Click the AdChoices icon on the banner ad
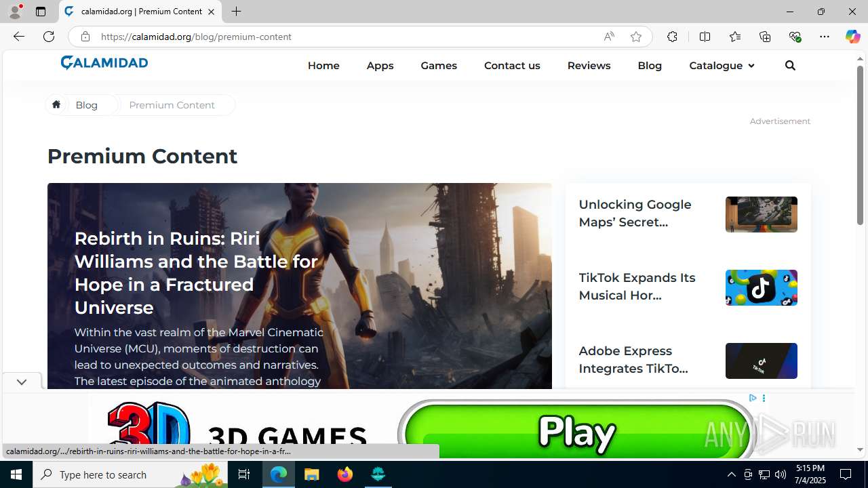This screenshot has width=868, height=488. (x=753, y=398)
